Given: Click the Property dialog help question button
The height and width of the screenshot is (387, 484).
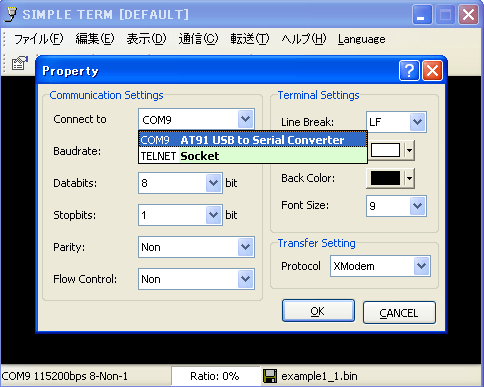Looking at the screenshot, I should click(409, 70).
